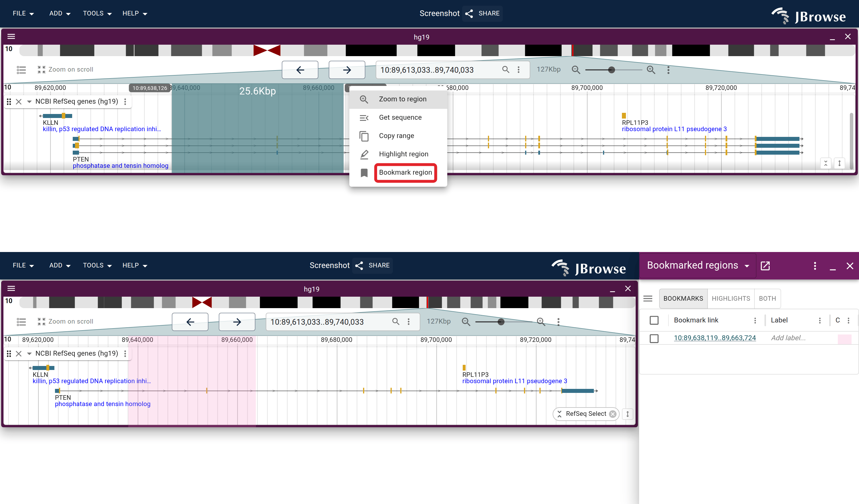Pan left with the back arrow in the top view

point(300,70)
